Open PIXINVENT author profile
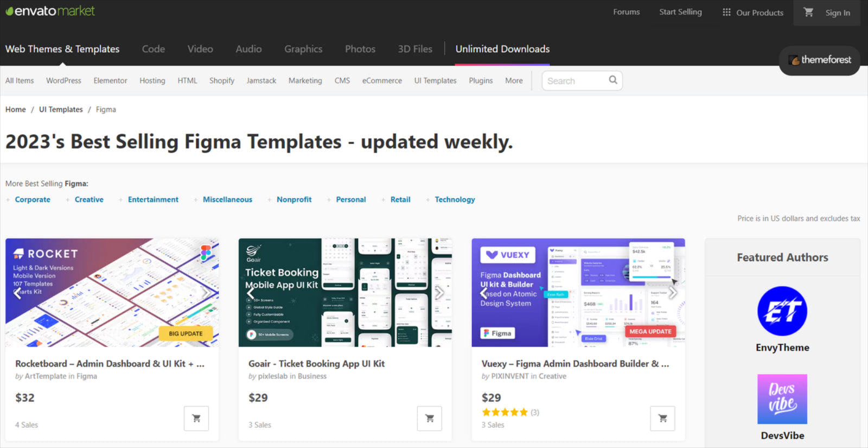Viewport: 868px width, 448px height. coord(510,376)
